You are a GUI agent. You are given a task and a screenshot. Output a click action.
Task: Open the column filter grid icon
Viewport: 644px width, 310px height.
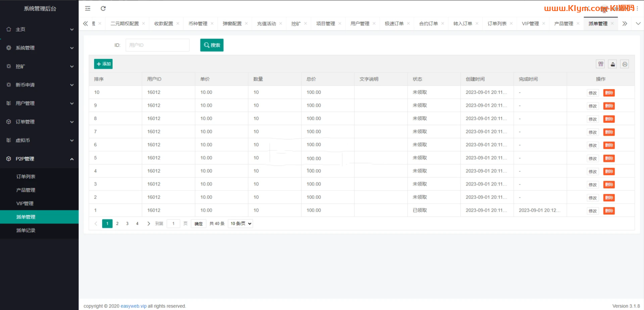coord(600,64)
